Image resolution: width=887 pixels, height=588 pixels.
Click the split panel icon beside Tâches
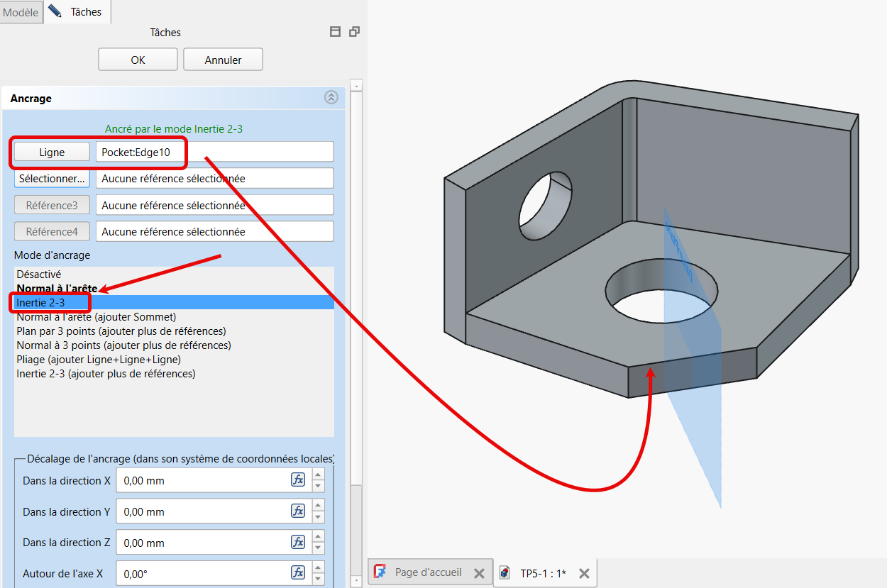click(336, 32)
